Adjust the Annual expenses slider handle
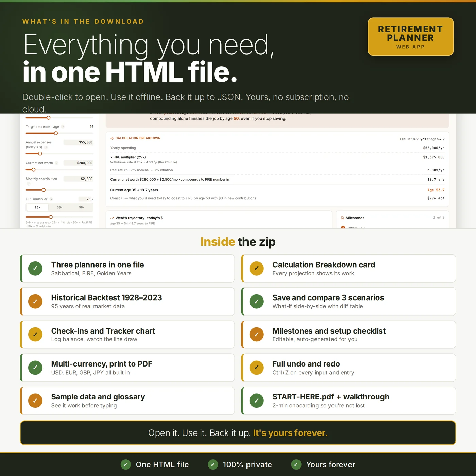The image size is (476, 476). pyautogui.click(x=40, y=154)
